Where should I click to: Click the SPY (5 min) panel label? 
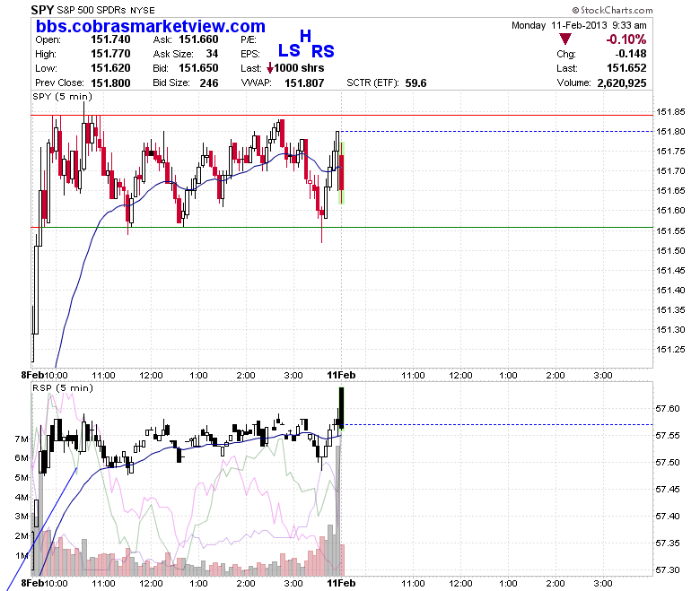pyautogui.click(x=62, y=96)
